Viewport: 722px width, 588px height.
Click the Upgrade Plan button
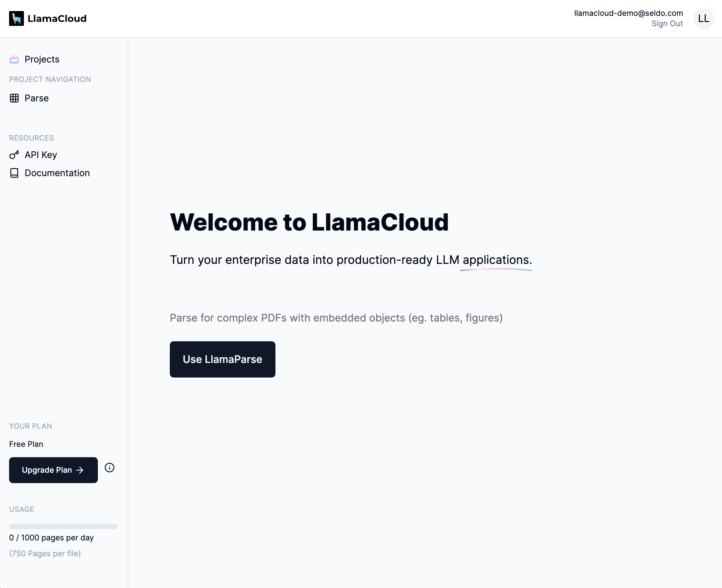53,470
